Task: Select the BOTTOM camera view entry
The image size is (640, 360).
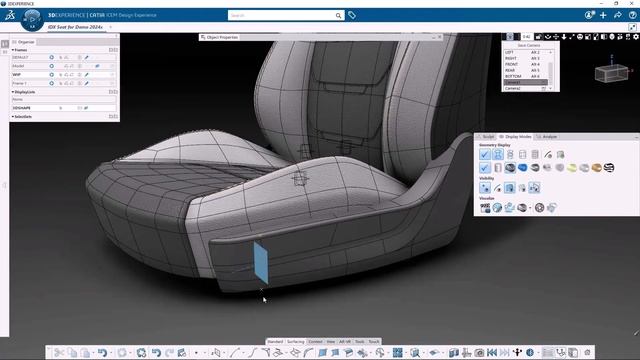Action: click(524, 76)
